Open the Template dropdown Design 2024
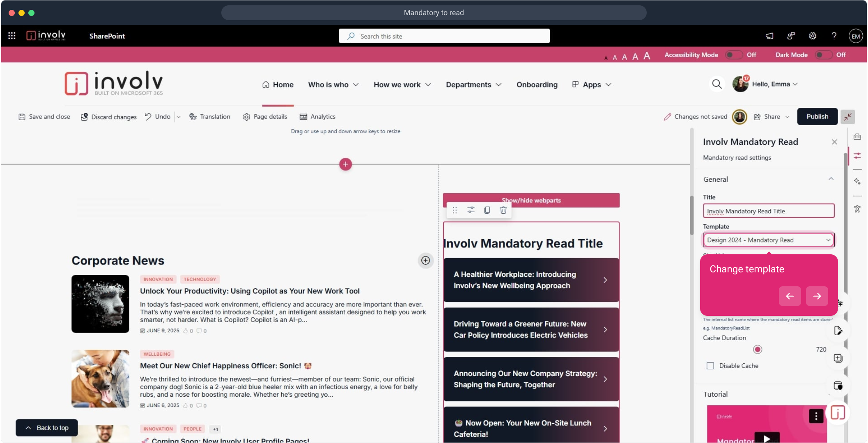Viewport: 868px width, 443px height. pos(769,240)
